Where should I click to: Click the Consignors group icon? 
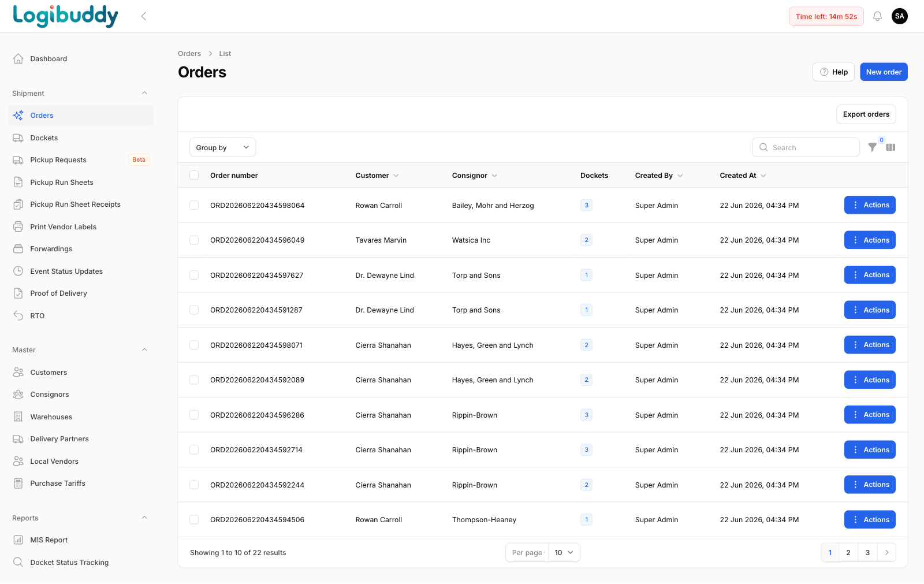(18, 395)
